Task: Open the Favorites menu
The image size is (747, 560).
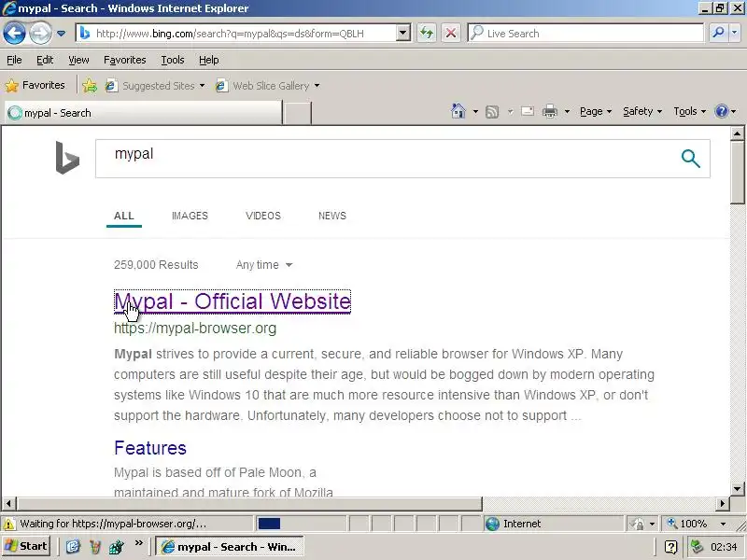Action: [125, 60]
